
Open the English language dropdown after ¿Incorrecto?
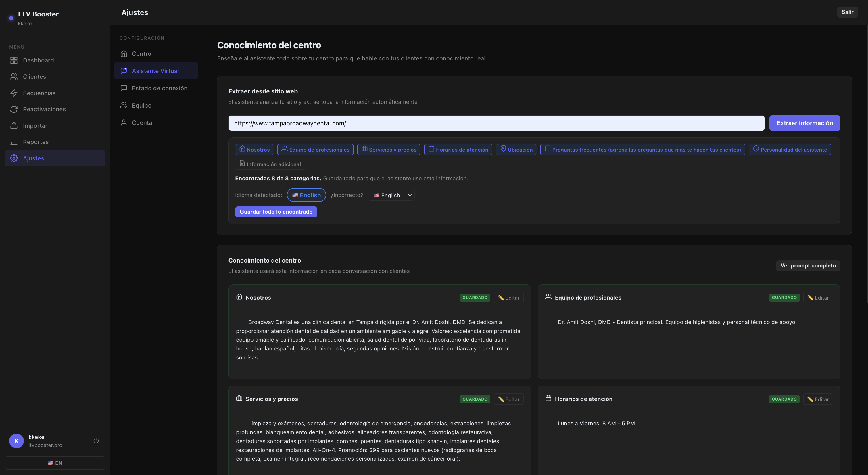coord(391,195)
